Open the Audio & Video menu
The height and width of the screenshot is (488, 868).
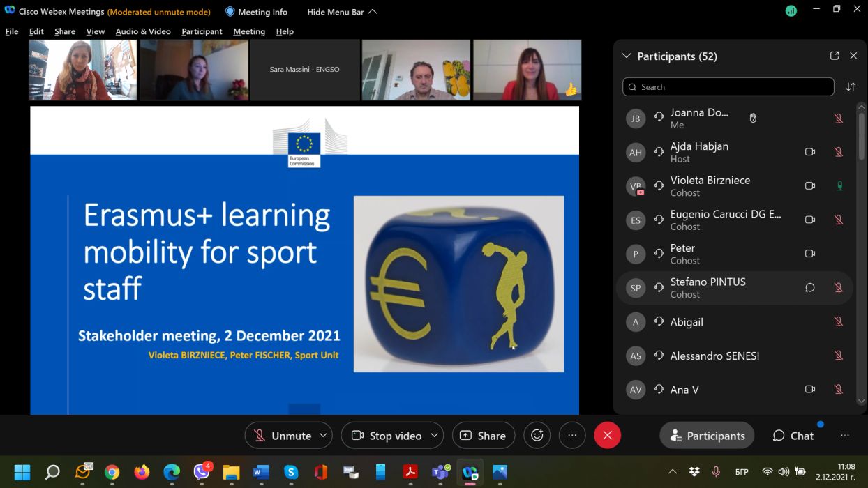pyautogui.click(x=143, y=31)
